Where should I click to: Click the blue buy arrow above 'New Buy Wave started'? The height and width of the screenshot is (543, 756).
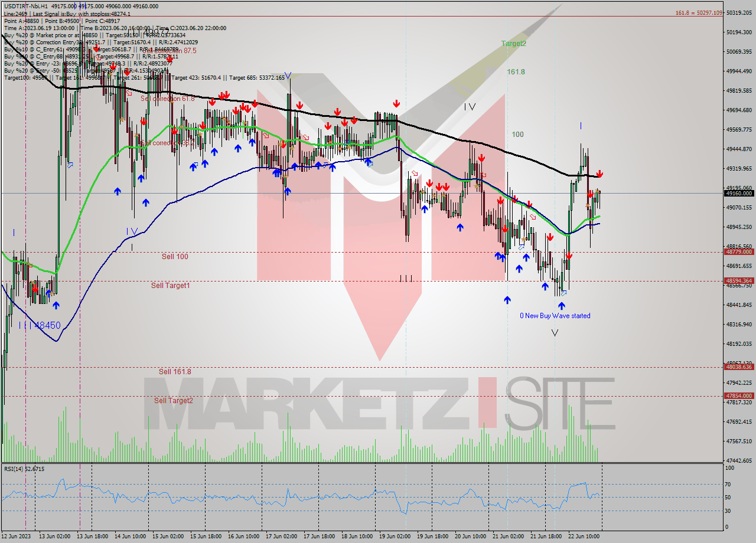(x=562, y=306)
